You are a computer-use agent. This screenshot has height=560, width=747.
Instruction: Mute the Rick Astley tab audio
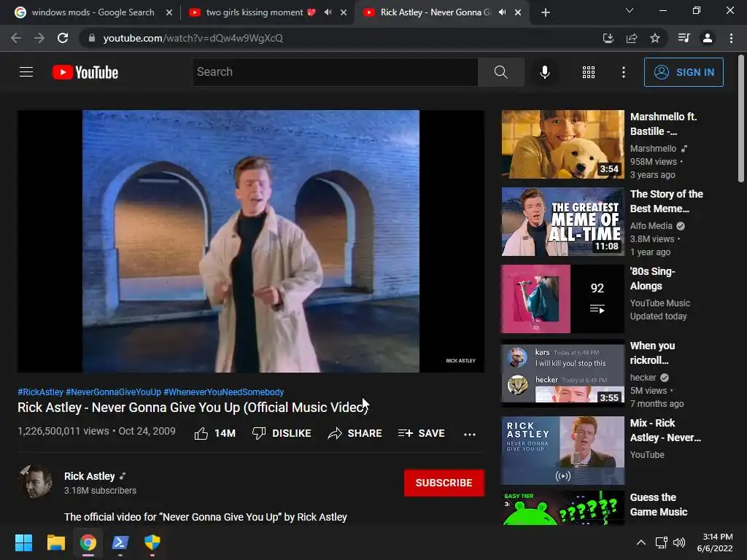(502, 12)
